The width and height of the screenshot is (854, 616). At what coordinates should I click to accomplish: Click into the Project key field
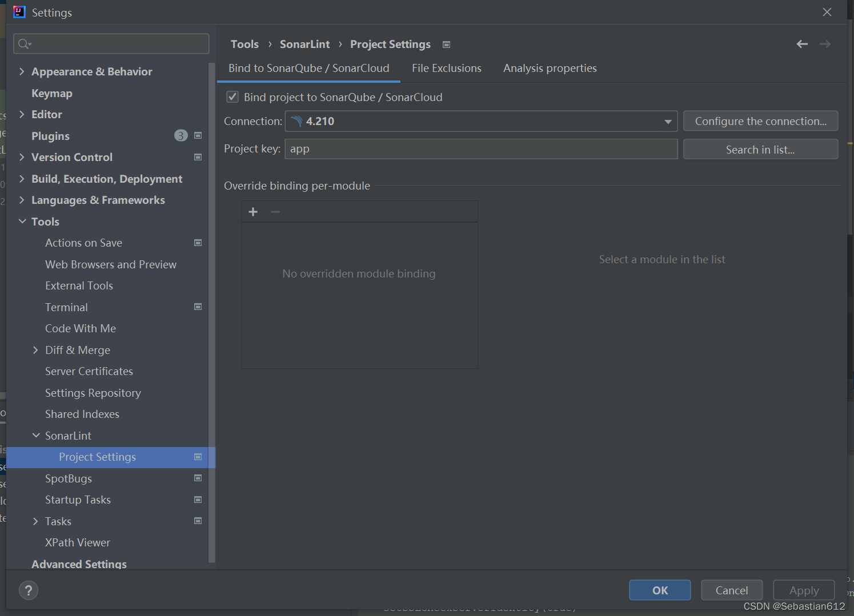point(481,149)
